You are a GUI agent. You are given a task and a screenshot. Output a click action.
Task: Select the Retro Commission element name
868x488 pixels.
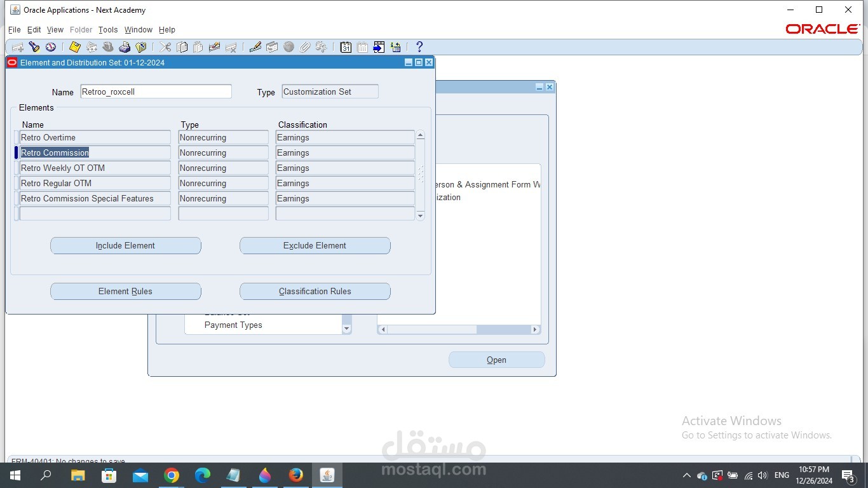click(95, 152)
